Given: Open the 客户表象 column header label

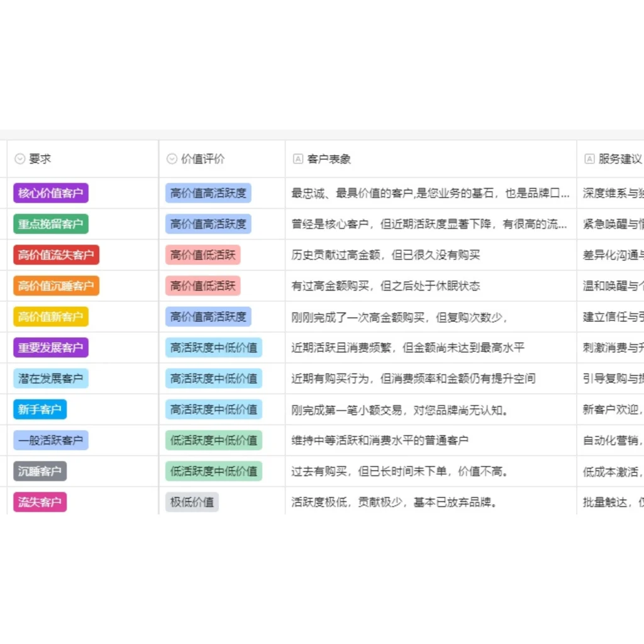Looking at the screenshot, I should 329,159.
